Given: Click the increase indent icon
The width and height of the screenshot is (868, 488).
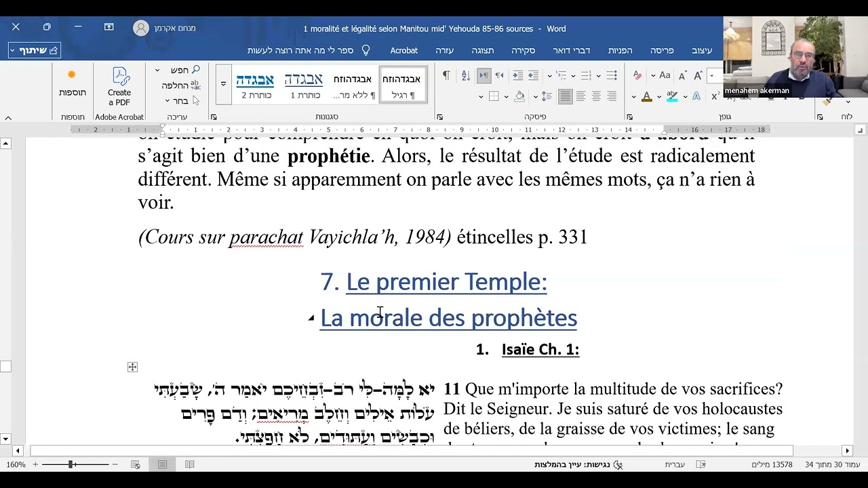Looking at the screenshot, I should (517, 76).
